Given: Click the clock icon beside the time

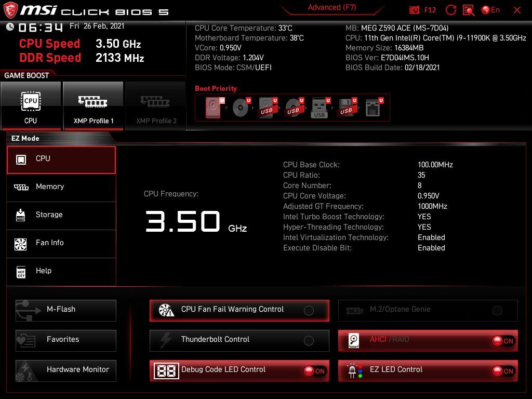Looking at the screenshot, I should pyautogui.click(x=10, y=27).
